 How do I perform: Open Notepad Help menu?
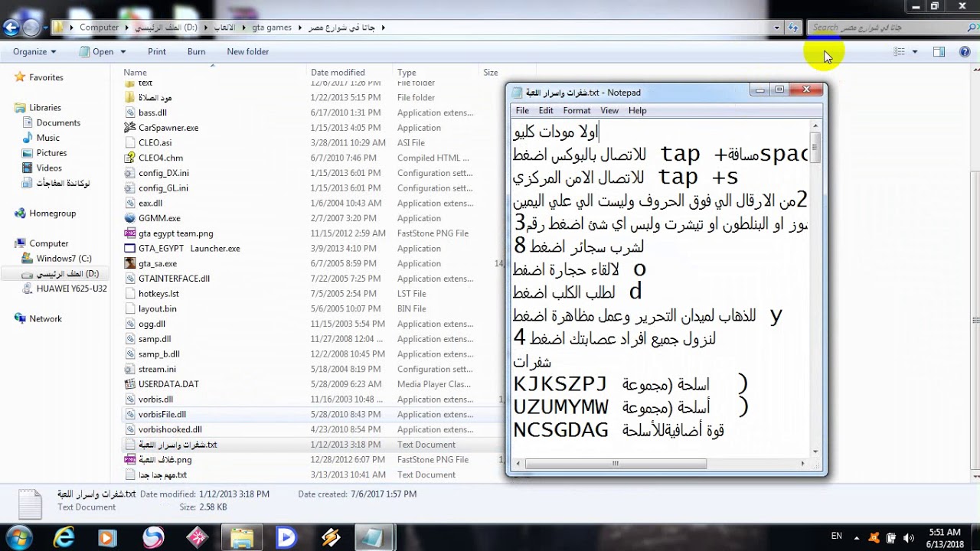tap(638, 110)
